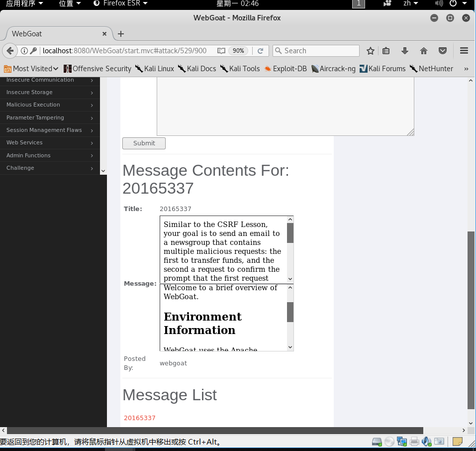The width and height of the screenshot is (476, 451).
Task: Bookmark this page with star icon
Action: (x=371, y=51)
